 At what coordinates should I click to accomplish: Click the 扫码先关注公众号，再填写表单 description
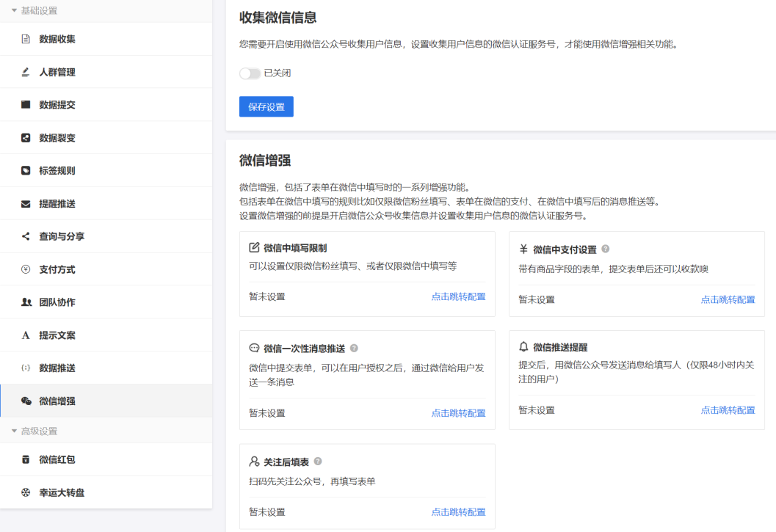pos(312,481)
